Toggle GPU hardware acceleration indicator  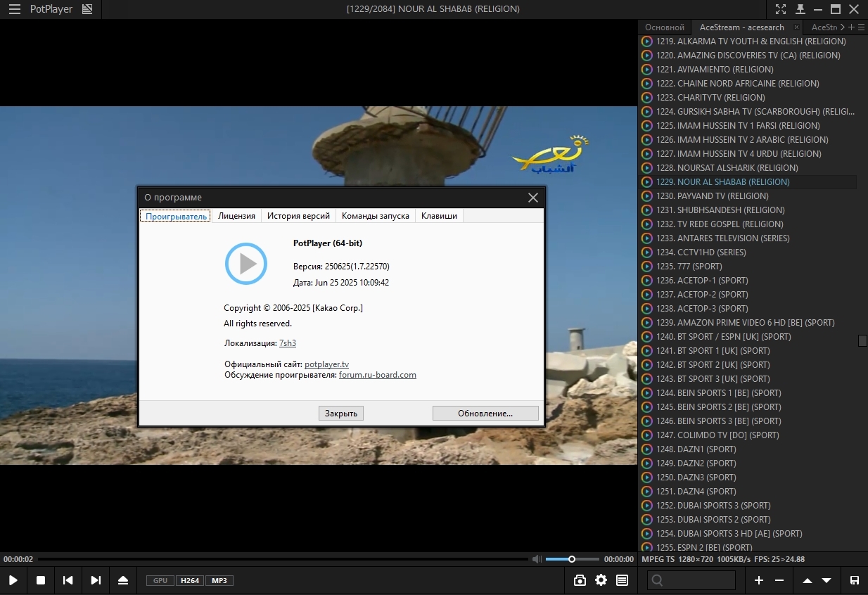[160, 580]
